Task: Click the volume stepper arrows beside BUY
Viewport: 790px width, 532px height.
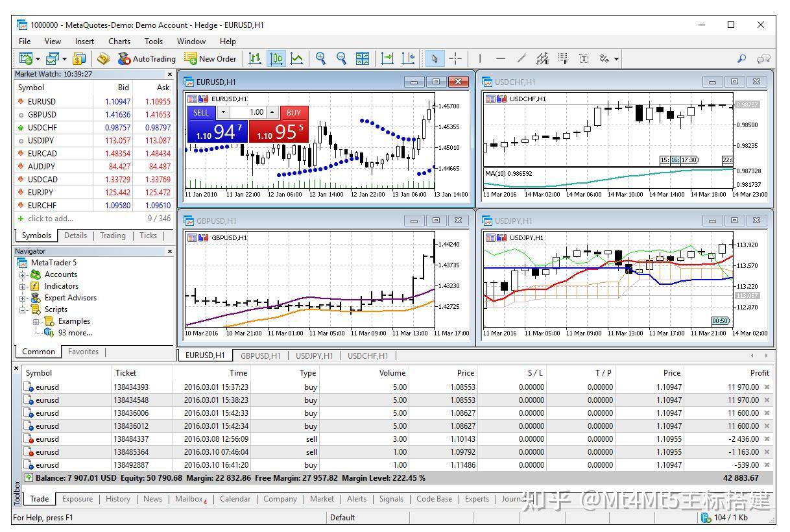Action: (x=272, y=112)
